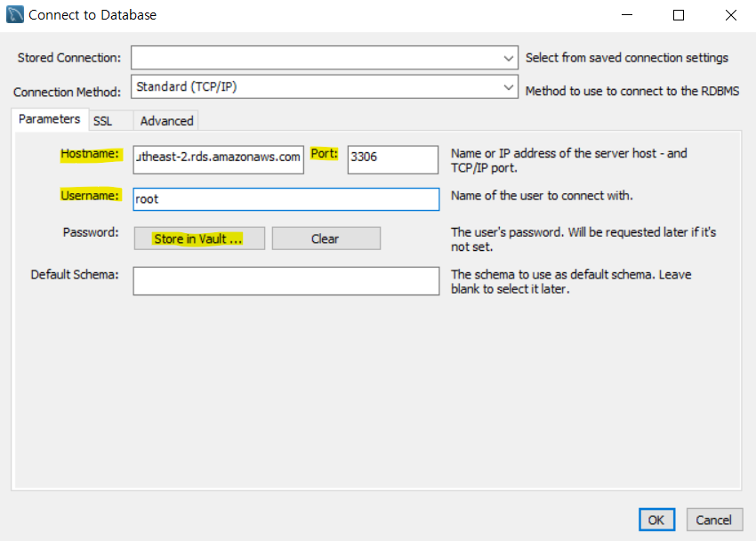Screen dimensions: 756x541
Task: Click 'Method to use to connect' description
Action: (632, 91)
